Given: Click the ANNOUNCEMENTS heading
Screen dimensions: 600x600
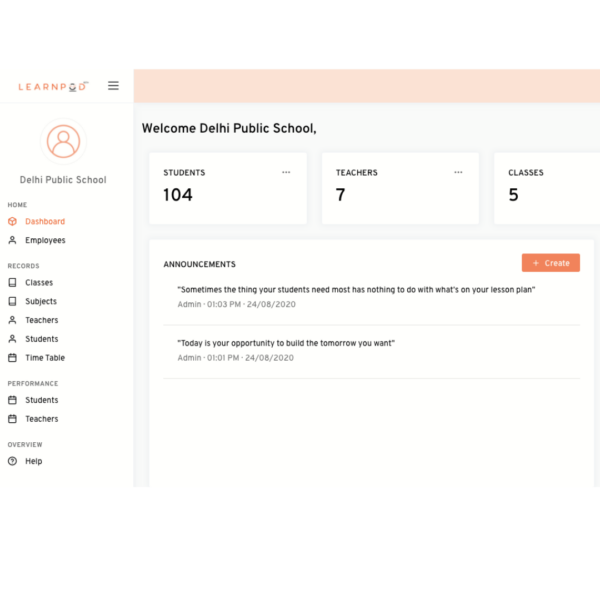Looking at the screenshot, I should pos(199,264).
